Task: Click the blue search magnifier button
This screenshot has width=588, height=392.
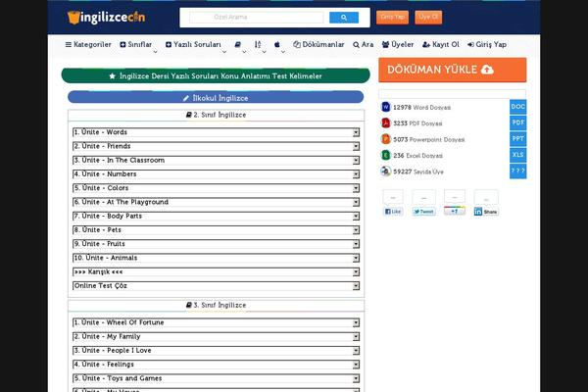Action: (x=344, y=18)
